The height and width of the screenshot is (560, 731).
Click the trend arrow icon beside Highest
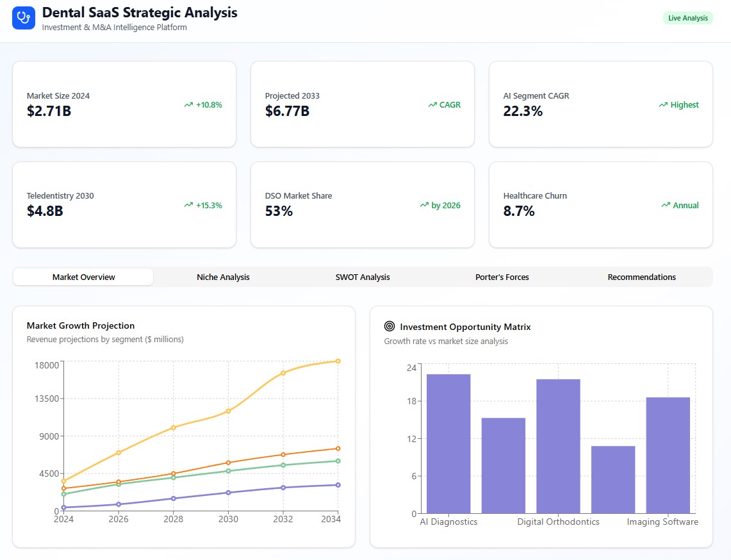663,105
